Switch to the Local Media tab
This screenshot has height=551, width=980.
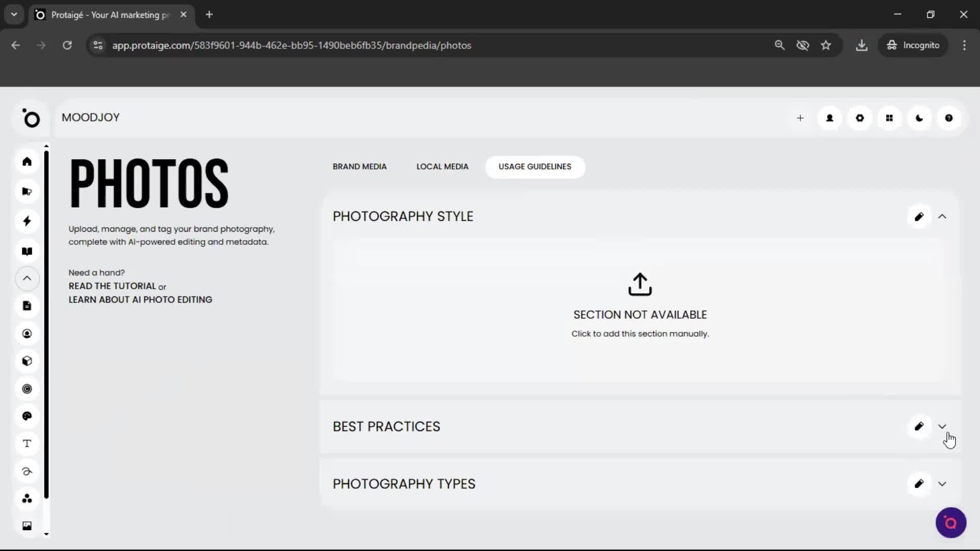point(442,166)
